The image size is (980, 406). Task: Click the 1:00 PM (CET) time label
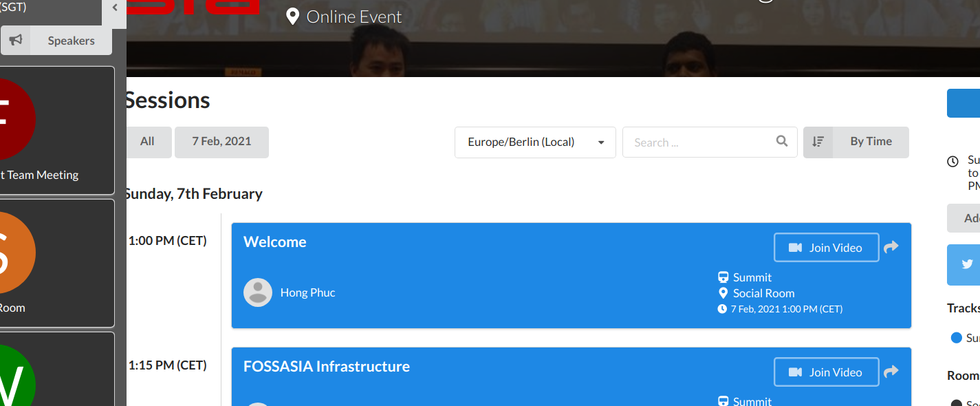point(167,241)
